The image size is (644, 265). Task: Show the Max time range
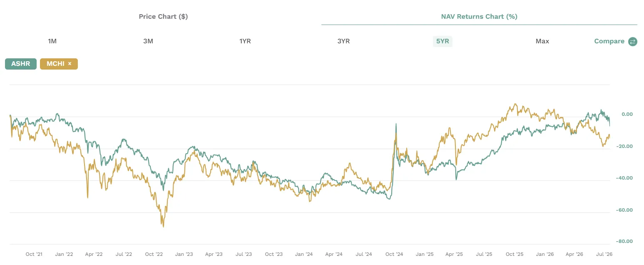542,41
